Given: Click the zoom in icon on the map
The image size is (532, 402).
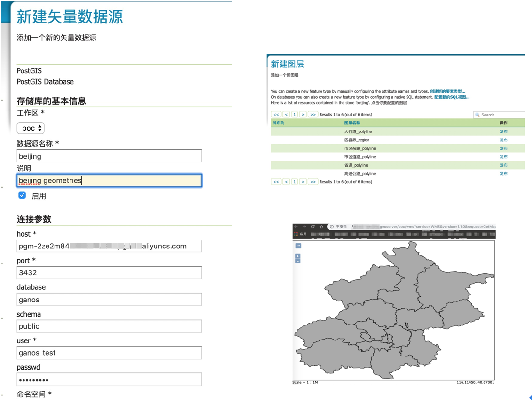Looking at the screenshot, I should 297,256.
